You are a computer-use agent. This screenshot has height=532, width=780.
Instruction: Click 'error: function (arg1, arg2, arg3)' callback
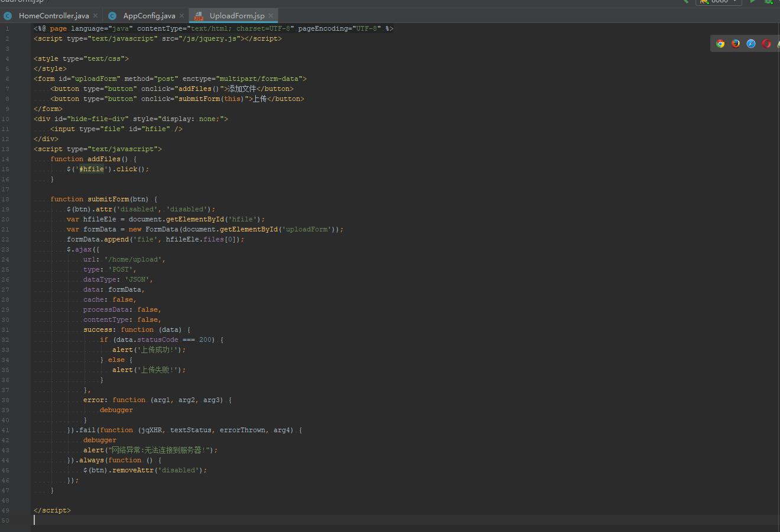click(153, 400)
